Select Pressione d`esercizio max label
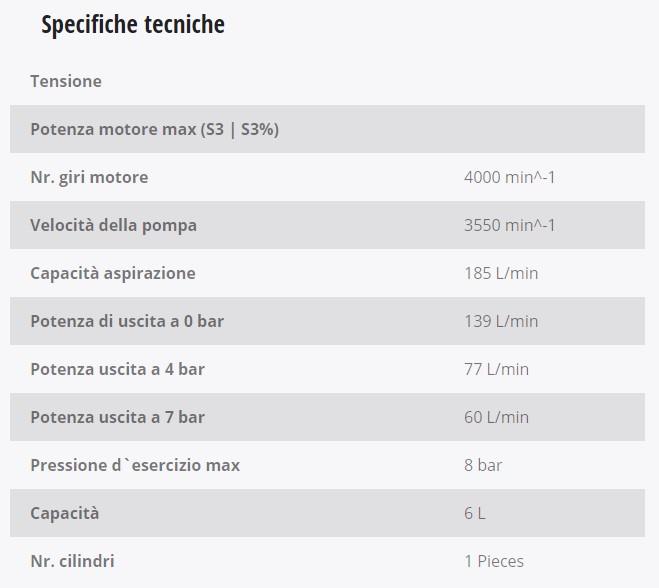The height and width of the screenshot is (588, 659). (135, 465)
